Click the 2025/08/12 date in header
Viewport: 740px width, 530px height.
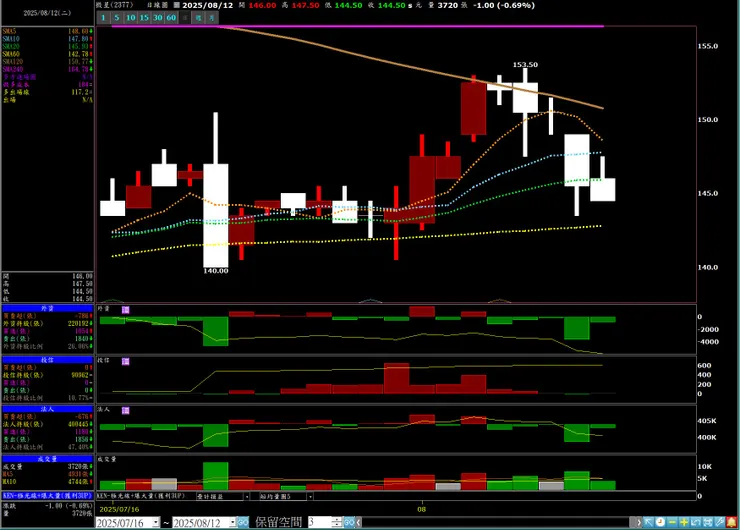(208, 5)
